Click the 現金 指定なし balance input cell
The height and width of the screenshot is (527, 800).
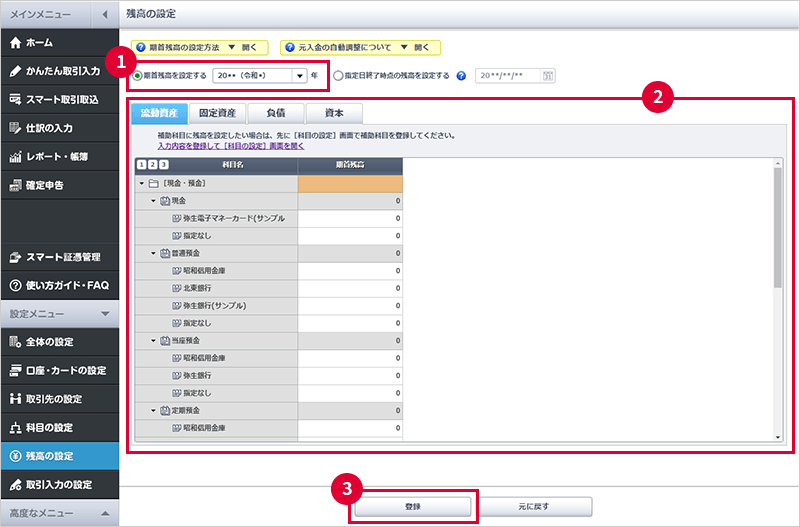[x=350, y=235]
